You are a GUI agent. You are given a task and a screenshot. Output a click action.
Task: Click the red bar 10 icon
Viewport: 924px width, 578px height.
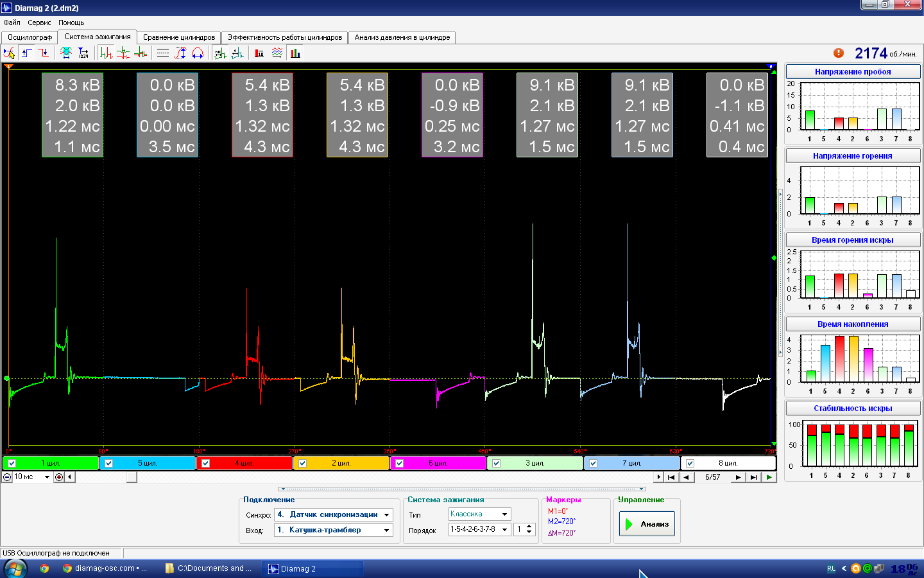click(x=260, y=53)
